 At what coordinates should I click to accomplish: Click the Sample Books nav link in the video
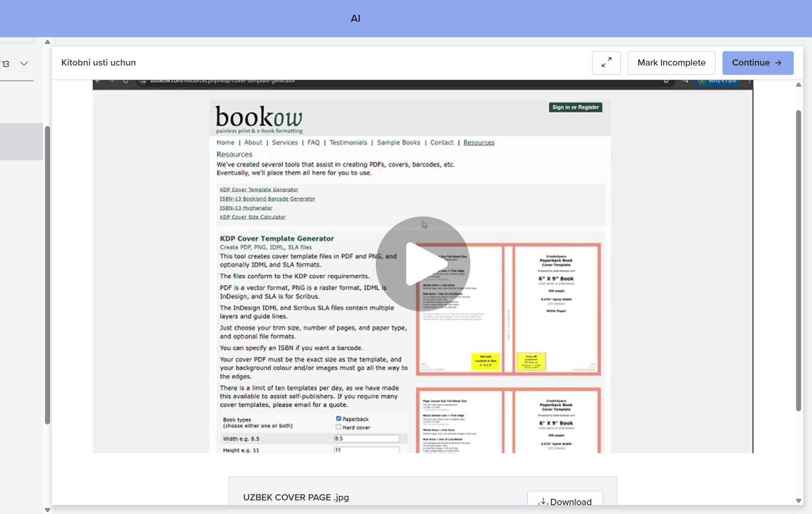398,142
